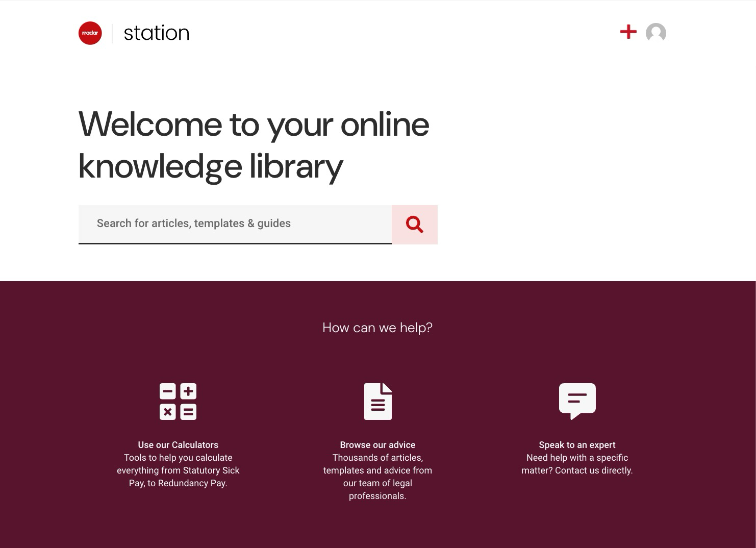Click text 'Thousands of articles,'
Viewport: 756px width, 548px height.
click(377, 458)
